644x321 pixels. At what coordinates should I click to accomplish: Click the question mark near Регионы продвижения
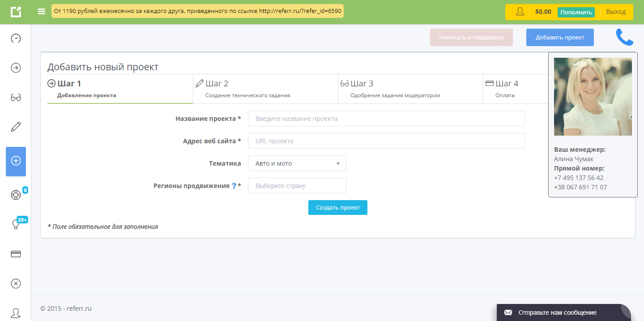coord(234,185)
